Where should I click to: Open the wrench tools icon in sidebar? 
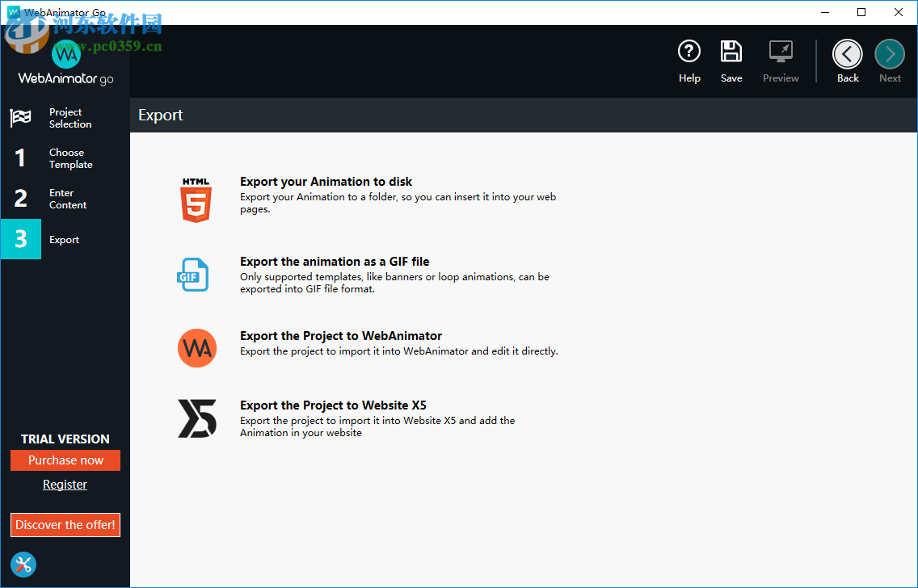23,565
